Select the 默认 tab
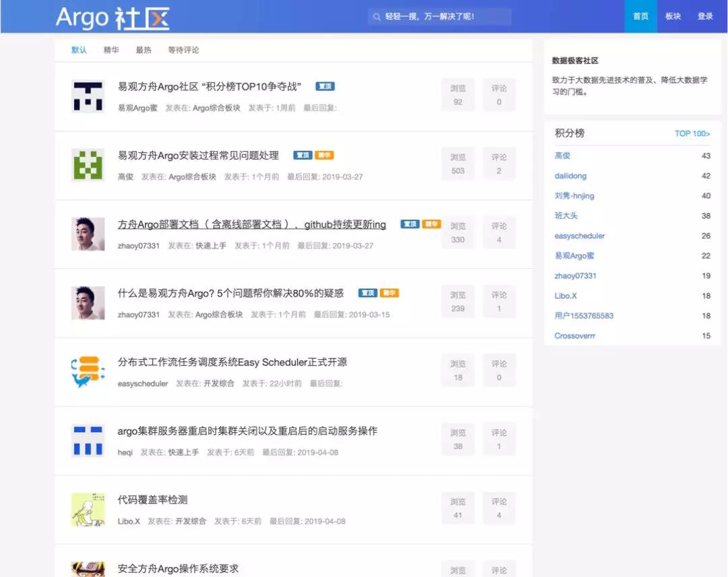Screen dimensions: 728x577 click(x=79, y=50)
